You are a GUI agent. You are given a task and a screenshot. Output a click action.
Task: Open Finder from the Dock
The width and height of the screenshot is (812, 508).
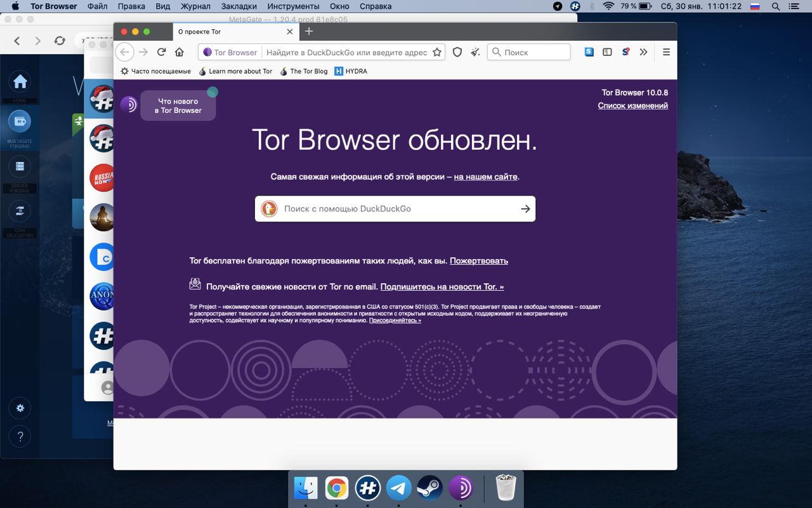306,488
